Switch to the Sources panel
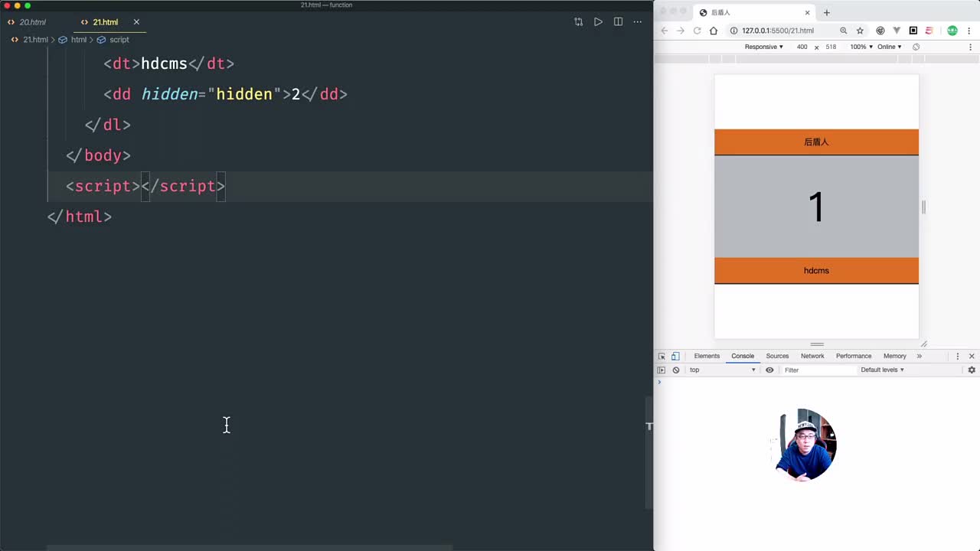 point(777,357)
